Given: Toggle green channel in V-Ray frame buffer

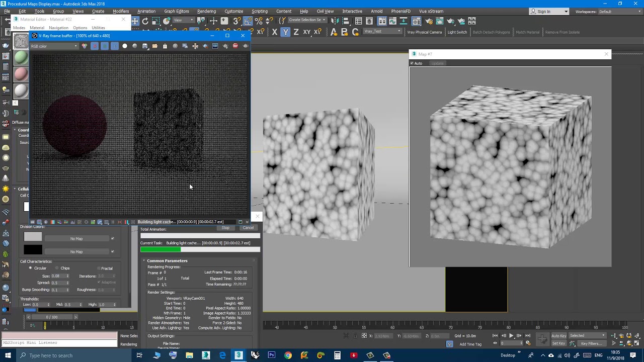Looking at the screenshot, I should (x=105, y=46).
